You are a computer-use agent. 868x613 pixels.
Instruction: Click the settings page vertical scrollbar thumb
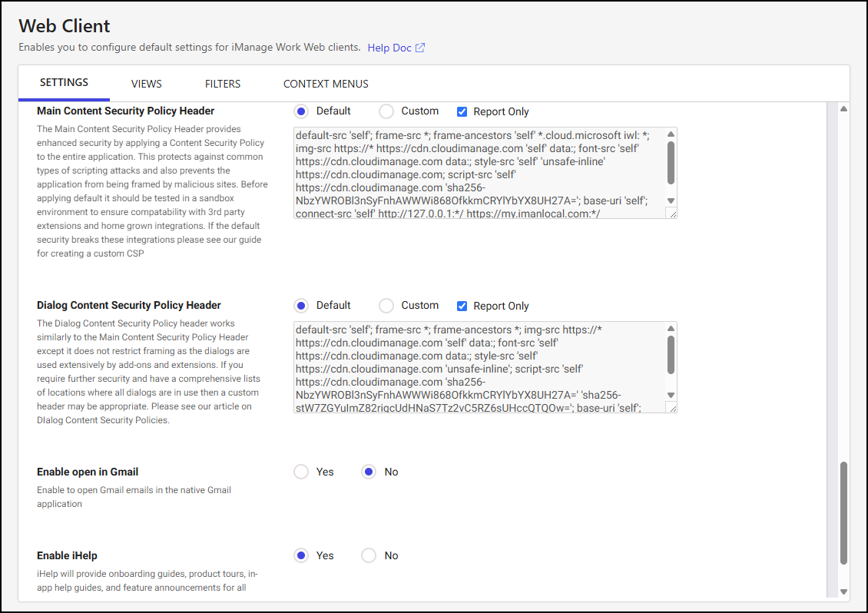(843, 513)
